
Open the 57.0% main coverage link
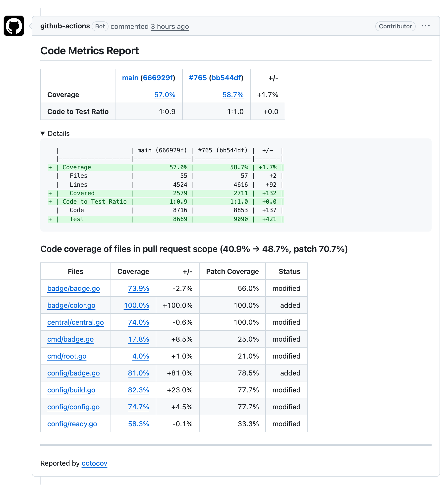tap(165, 95)
